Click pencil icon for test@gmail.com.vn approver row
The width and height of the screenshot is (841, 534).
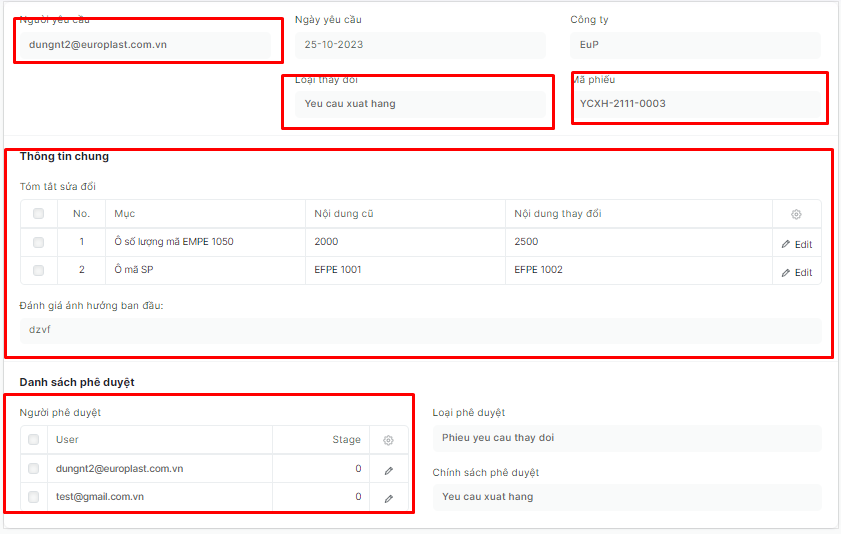click(388, 497)
